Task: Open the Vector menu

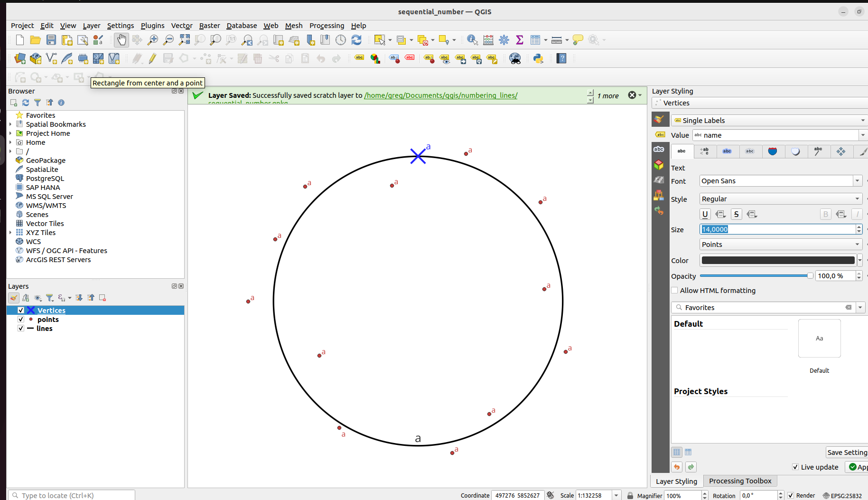Action: 182,26
